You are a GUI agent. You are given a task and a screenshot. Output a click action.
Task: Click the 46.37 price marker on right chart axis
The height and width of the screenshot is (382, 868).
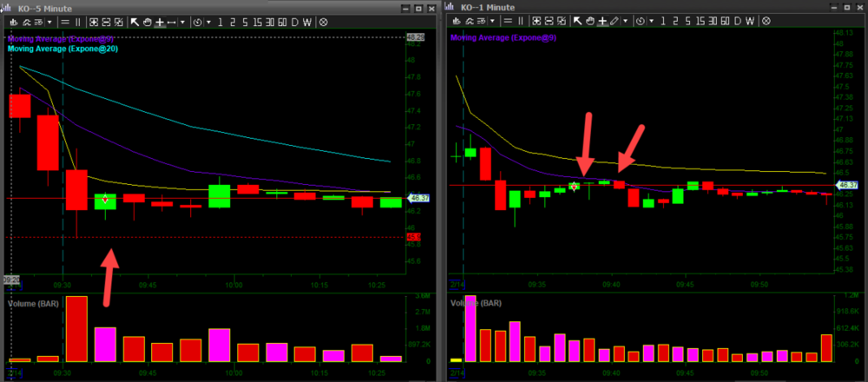pos(846,185)
